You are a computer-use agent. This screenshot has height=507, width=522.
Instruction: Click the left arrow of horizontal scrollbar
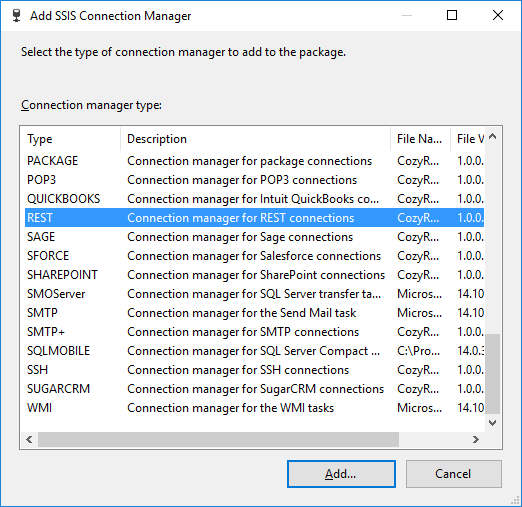(x=29, y=439)
